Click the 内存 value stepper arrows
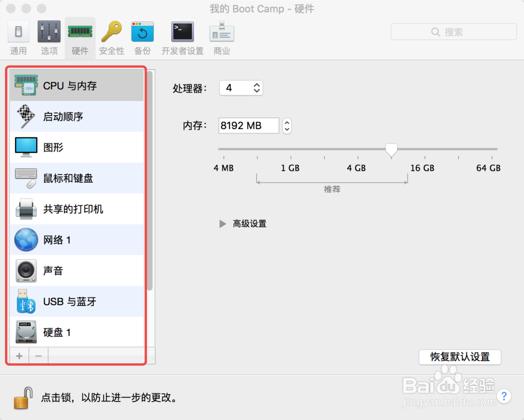The height and width of the screenshot is (420, 524). click(x=287, y=126)
